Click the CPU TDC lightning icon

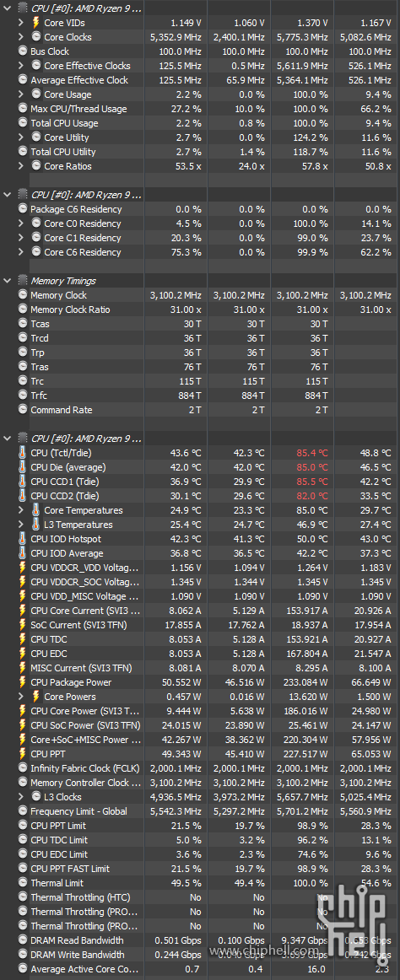tap(23, 639)
